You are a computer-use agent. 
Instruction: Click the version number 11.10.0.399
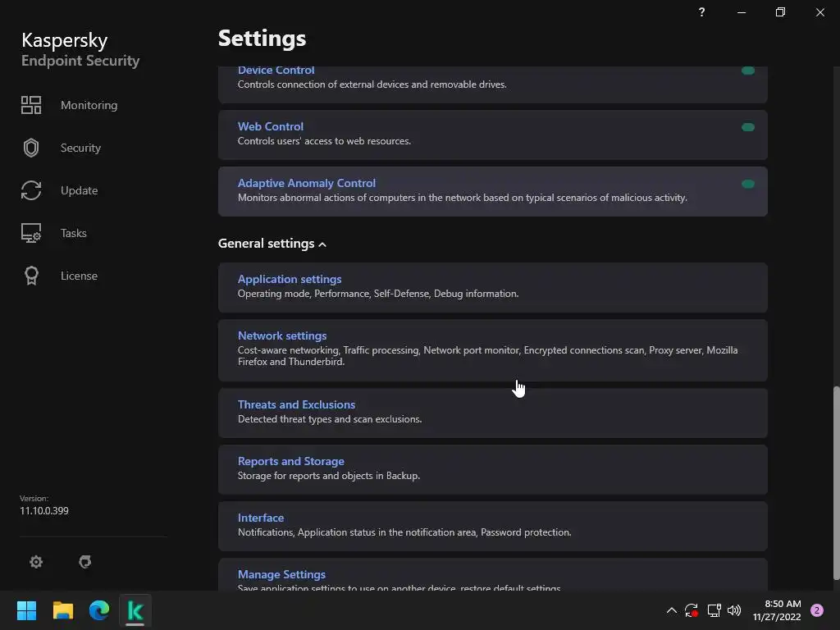coord(44,510)
